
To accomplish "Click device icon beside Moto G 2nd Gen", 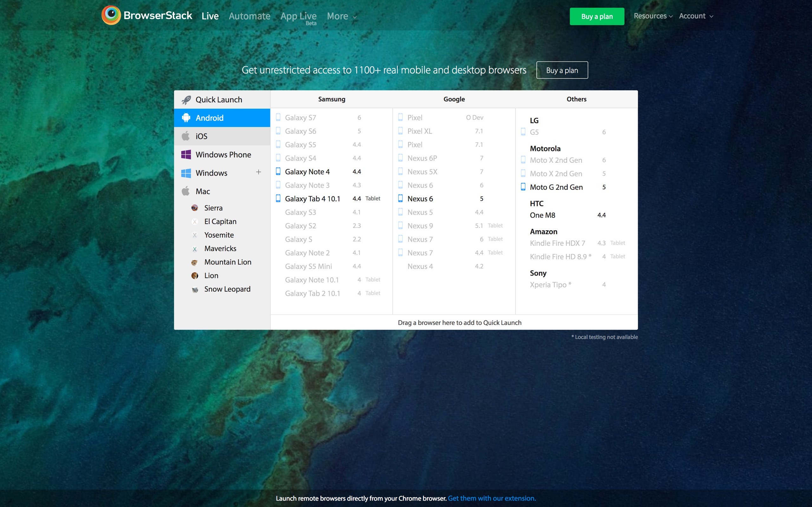I will click(523, 187).
